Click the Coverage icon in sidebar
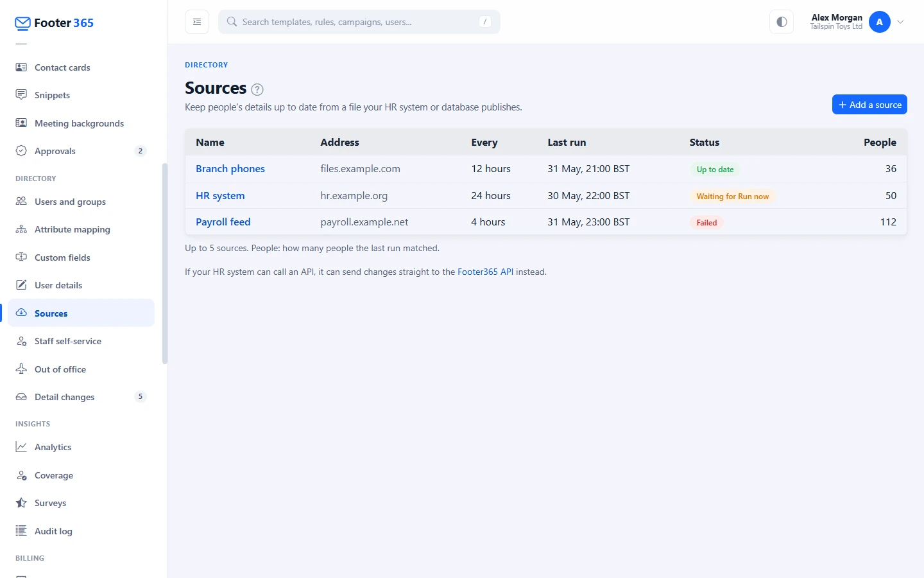 click(x=21, y=475)
